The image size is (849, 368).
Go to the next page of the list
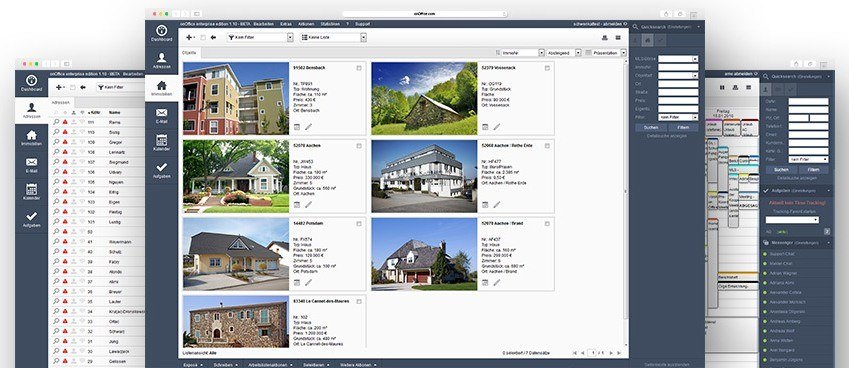coord(611,353)
